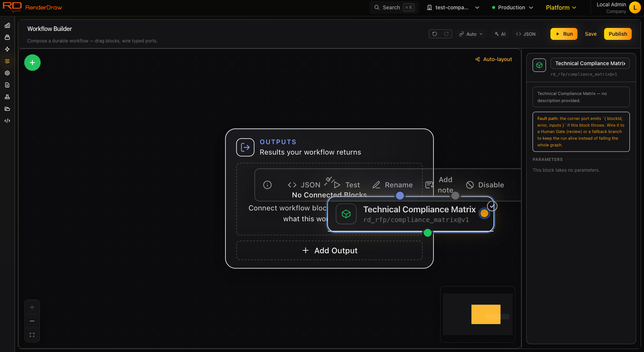Click the redo arrow icon
This screenshot has height=352, width=644.
tap(446, 34)
